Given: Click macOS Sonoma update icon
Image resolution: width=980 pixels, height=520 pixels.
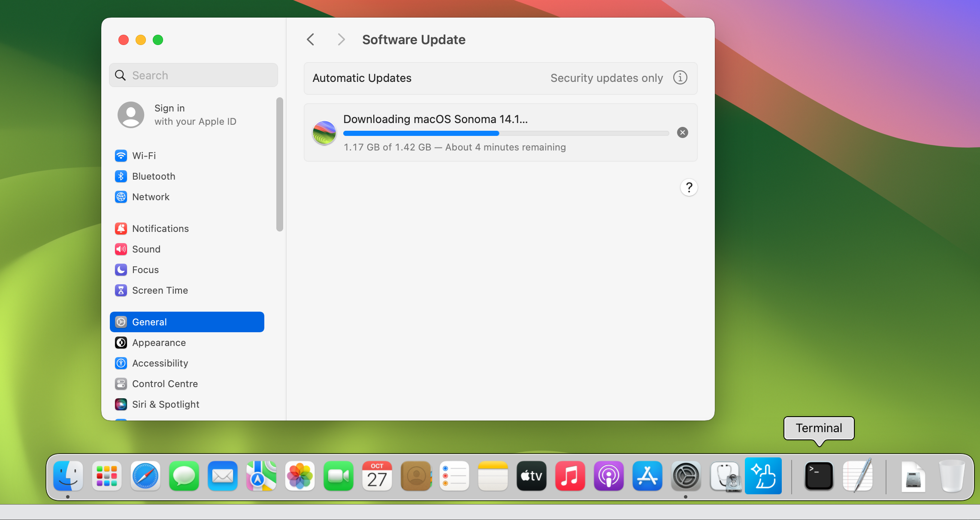Looking at the screenshot, I should point(324,132).
